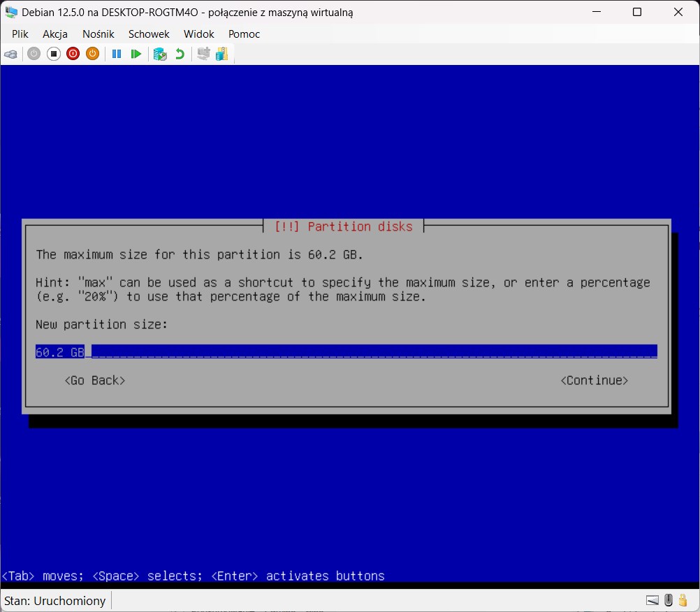Activate the <Go Back> button
The height and width of the screenshot is (612, 700).
click(x=94, y=380)
